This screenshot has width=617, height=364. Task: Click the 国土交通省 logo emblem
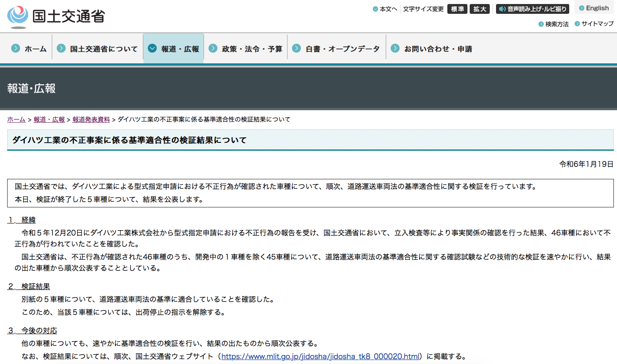18,17
